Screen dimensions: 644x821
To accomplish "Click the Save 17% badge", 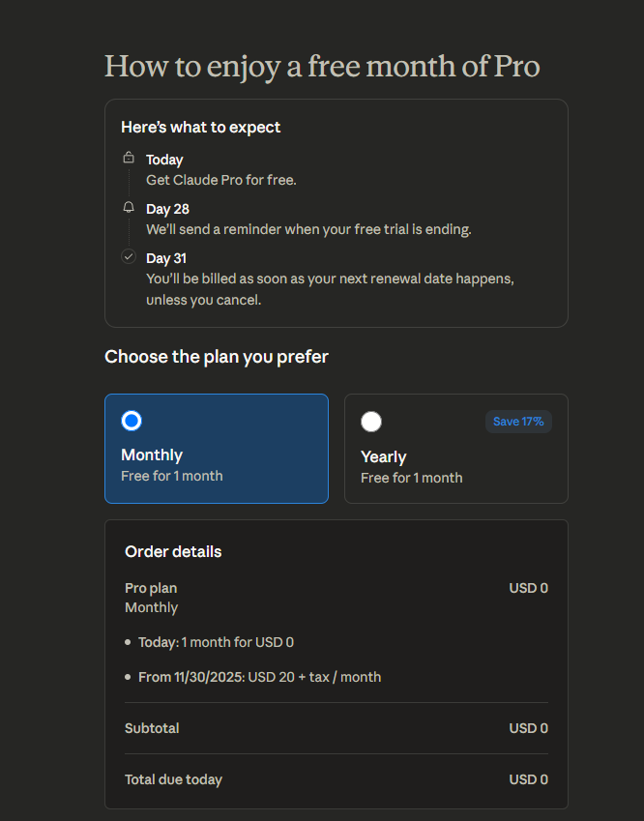I will (518, 422).
